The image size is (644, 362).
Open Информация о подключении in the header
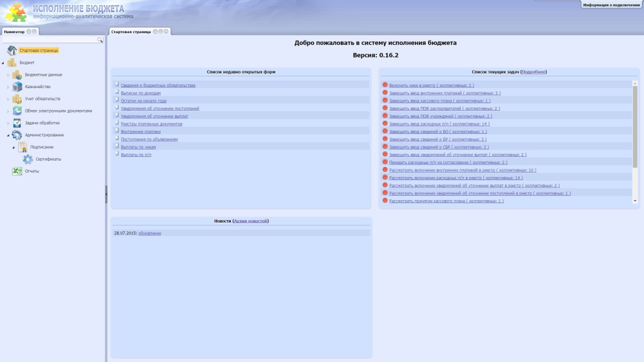(611, 5)
